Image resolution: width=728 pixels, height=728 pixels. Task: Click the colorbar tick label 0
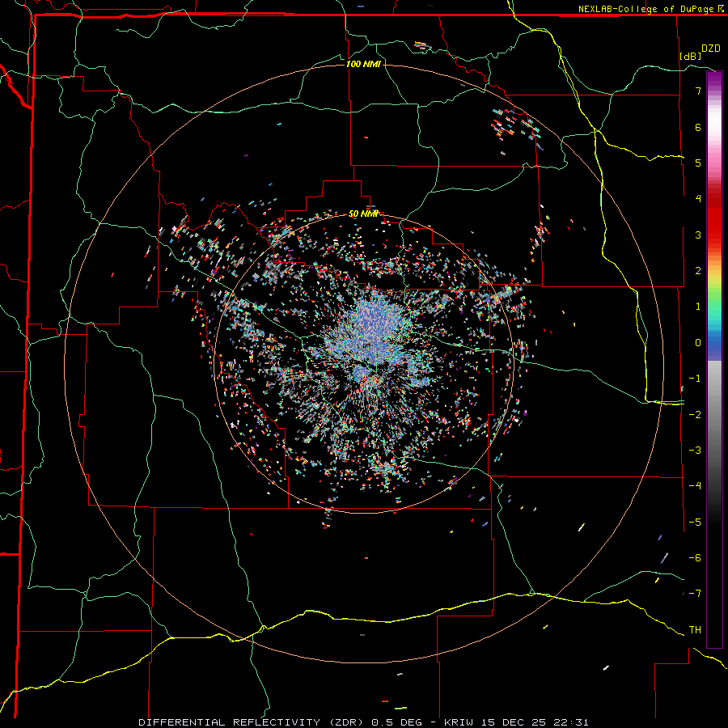click(x=698, y=343)
